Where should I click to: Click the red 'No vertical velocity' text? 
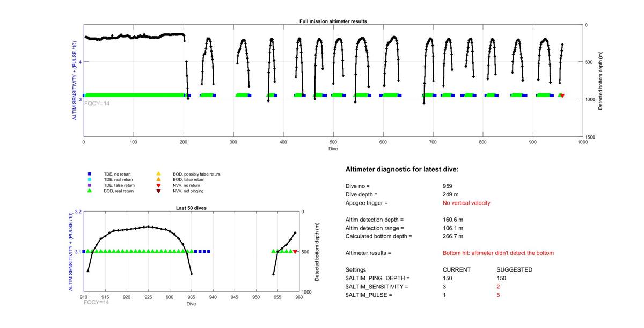pos(466,203)
